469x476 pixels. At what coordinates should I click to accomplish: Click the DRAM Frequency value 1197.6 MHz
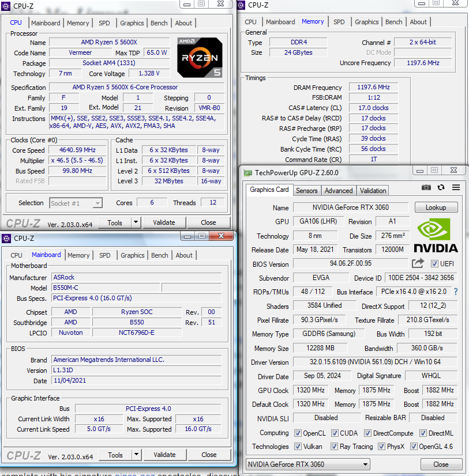click(x=374, y=88)
